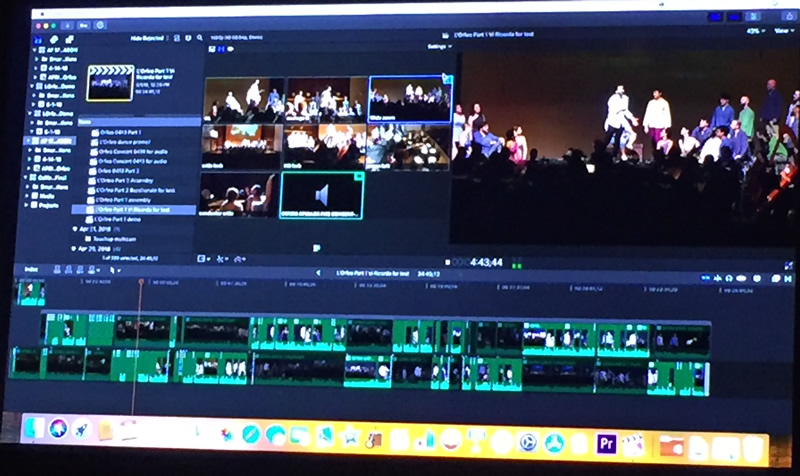Open the Select arrow tool dropdown
Screen dimensions: 800x476
pyautogui.click(x=114, y=270)
